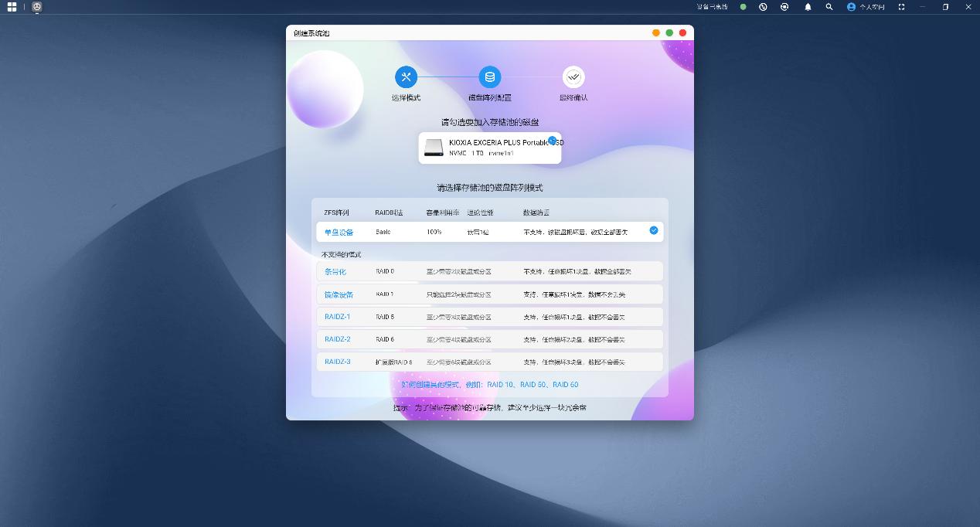Click the 100% capacity value
The width and height of the screenshot is (980, 527).
(434, 232)
